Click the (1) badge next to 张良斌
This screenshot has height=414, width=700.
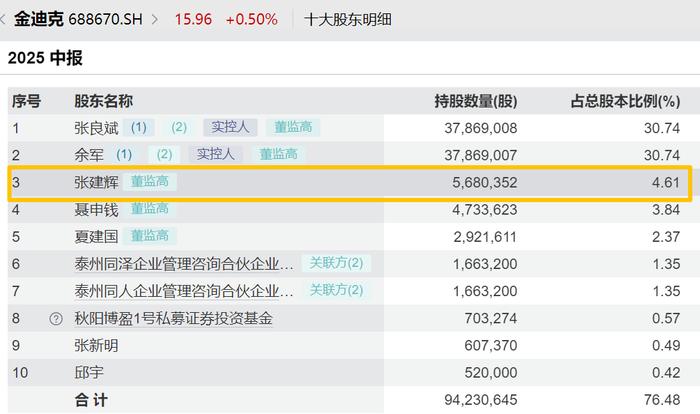click(138, 127)
